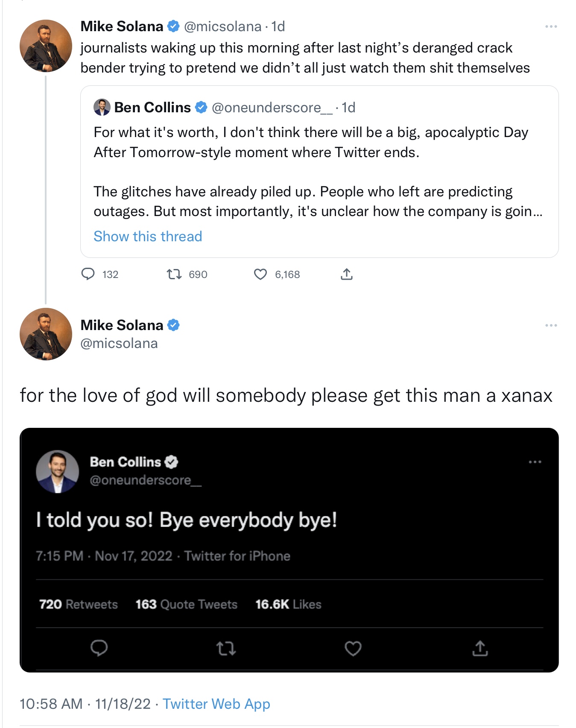Image resolution: width=576 pixels, height=728 pixels.
Task: Click the reply icon in dark screenshot
Action: (99, 648)
